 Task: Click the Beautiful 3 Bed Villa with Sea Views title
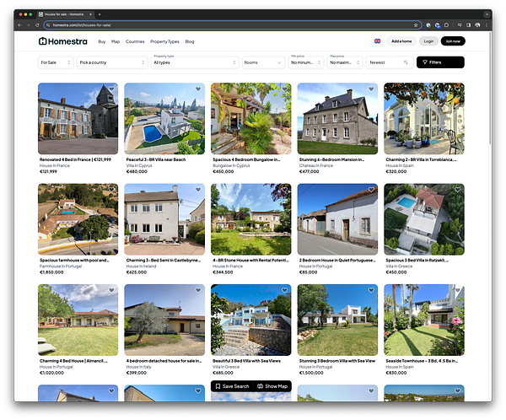[x=246, y=361]
